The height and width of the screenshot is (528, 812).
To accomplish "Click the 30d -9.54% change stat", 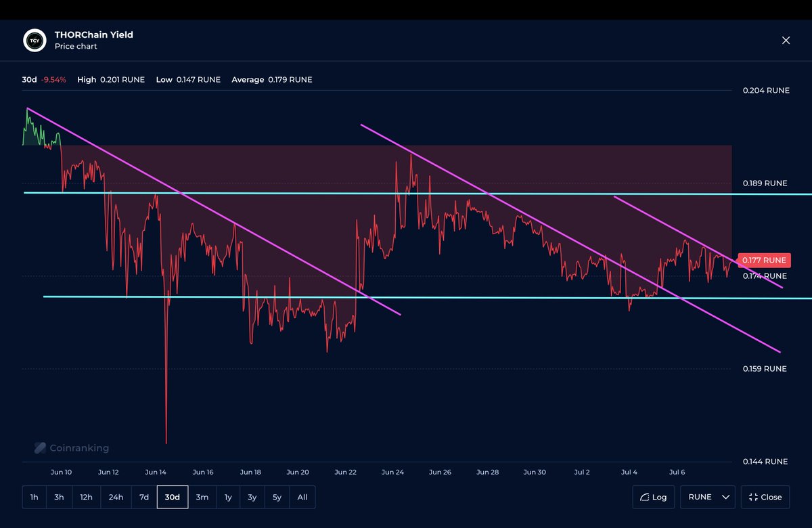I will click(x=44, y=79).
